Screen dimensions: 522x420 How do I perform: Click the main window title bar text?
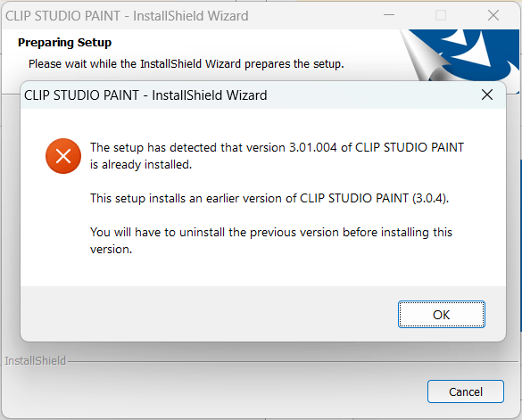pos(127,16)
